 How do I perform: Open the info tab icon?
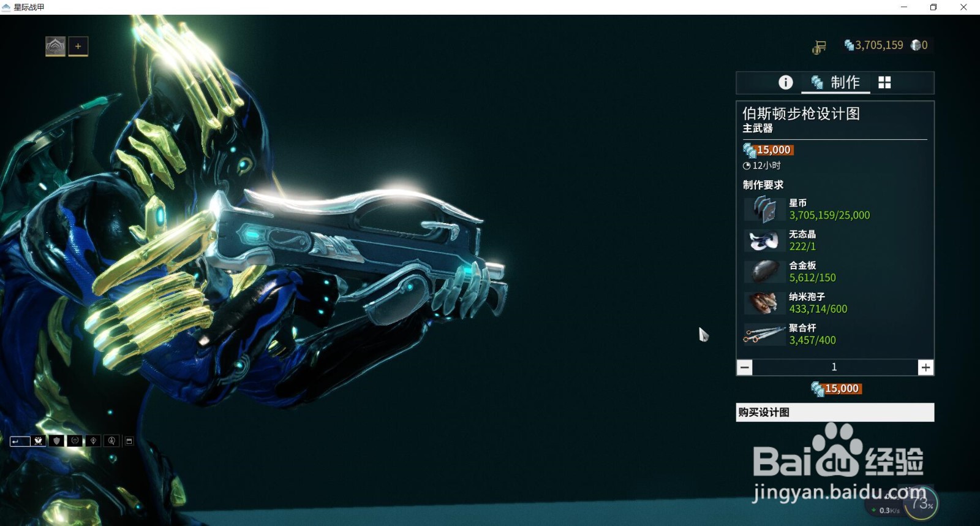pyautogui.click(x=785, y=82)
